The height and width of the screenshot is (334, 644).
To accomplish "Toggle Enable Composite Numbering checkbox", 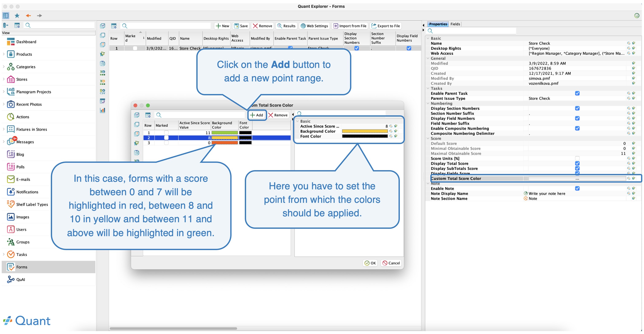I will [x=577, y=128].
